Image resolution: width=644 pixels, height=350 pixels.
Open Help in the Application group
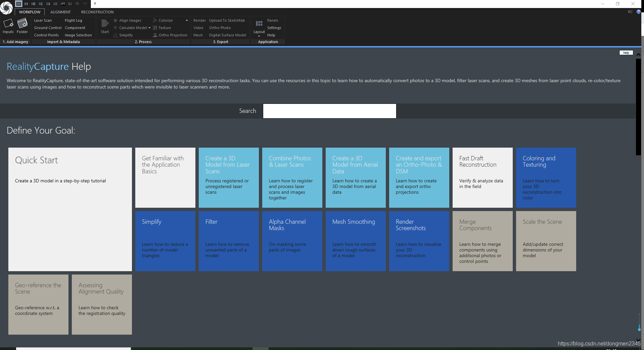271,35
